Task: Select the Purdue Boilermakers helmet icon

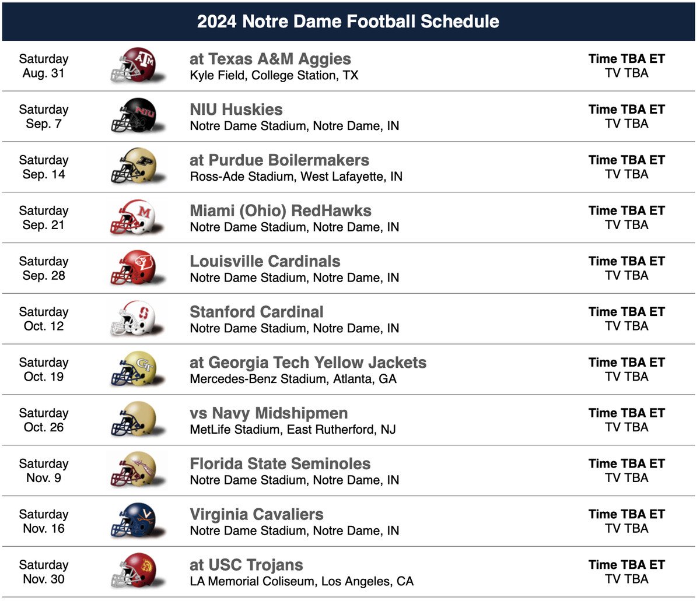Action: point(134,167)
